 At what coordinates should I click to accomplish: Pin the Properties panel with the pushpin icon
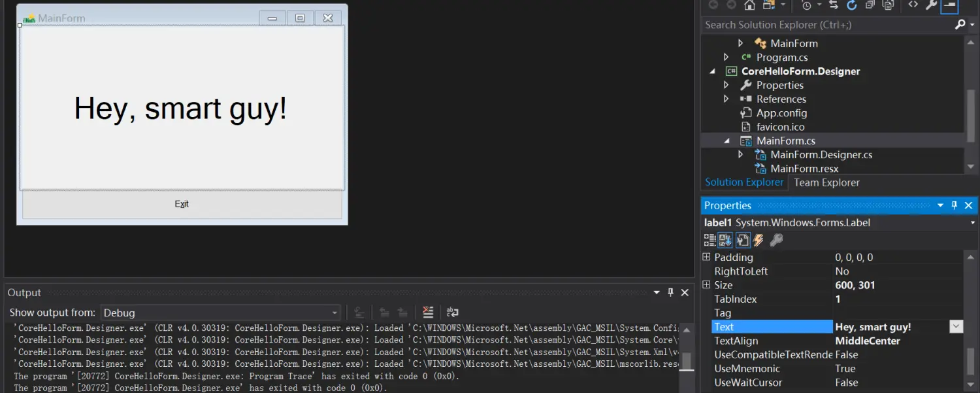pos(955,205)
